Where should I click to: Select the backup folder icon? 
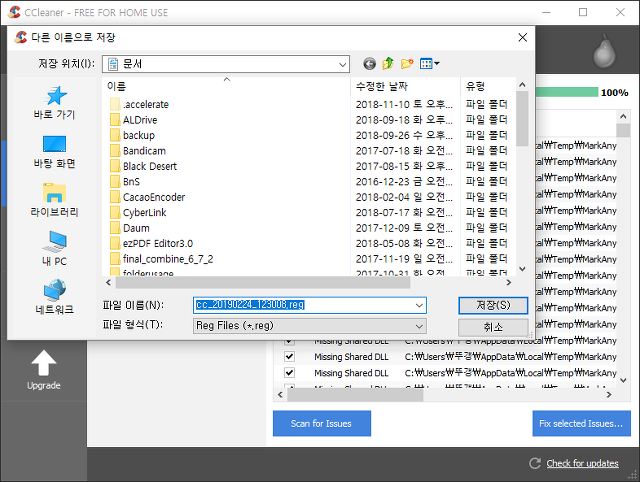click(115, 135)
